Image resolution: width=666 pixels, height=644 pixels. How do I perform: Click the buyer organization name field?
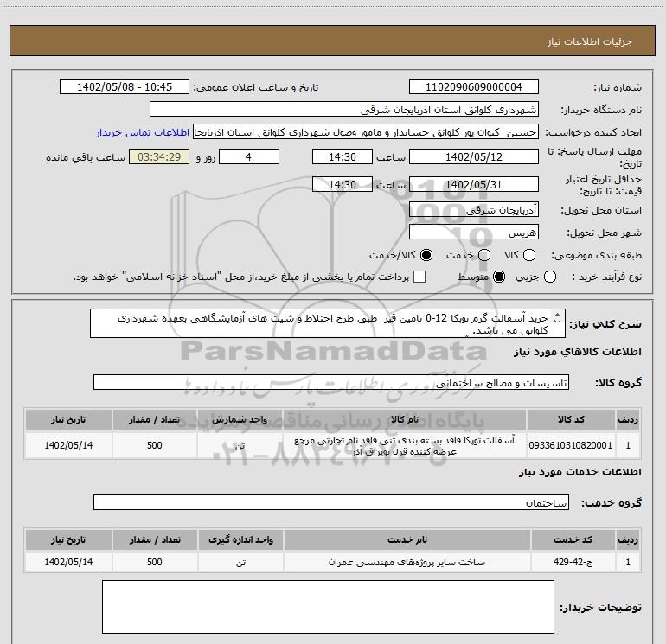(344, 109)
